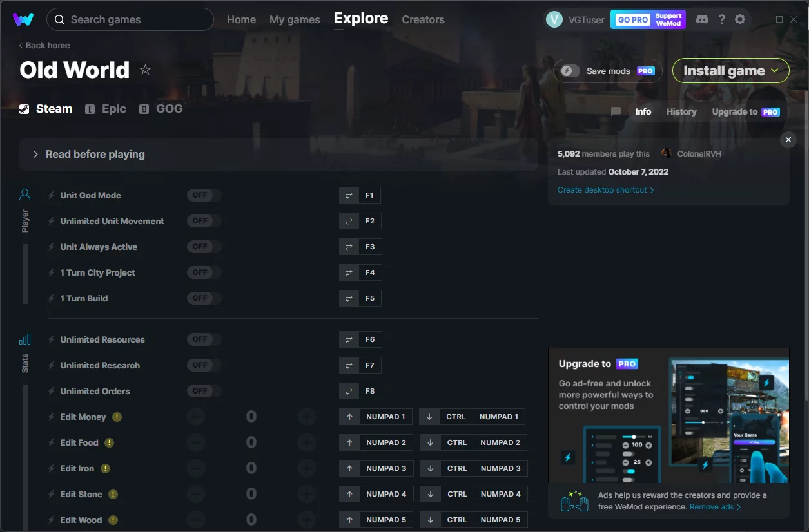The image size is (809, 532).
Task: Increase Edit Money with plus button
Action: tap(307, 417)
